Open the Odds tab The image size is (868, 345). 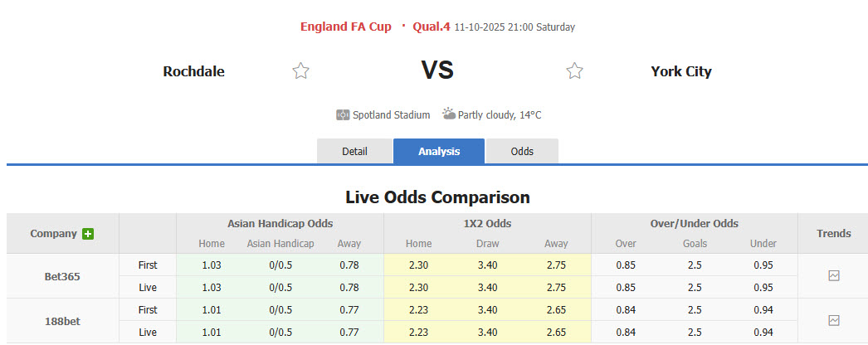click(522, 151)
